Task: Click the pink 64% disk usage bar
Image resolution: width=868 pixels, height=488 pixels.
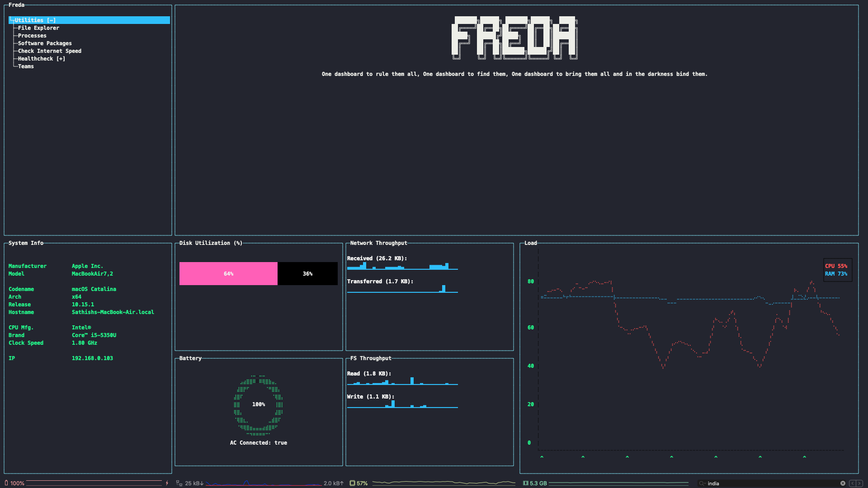Action: [x=228, y=273]
